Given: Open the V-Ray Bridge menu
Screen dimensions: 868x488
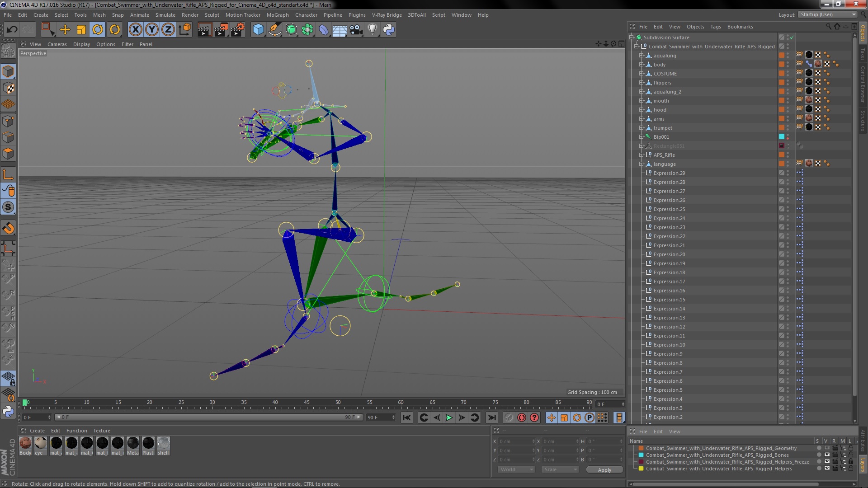Looking at the screenshot, I should 387,15.
